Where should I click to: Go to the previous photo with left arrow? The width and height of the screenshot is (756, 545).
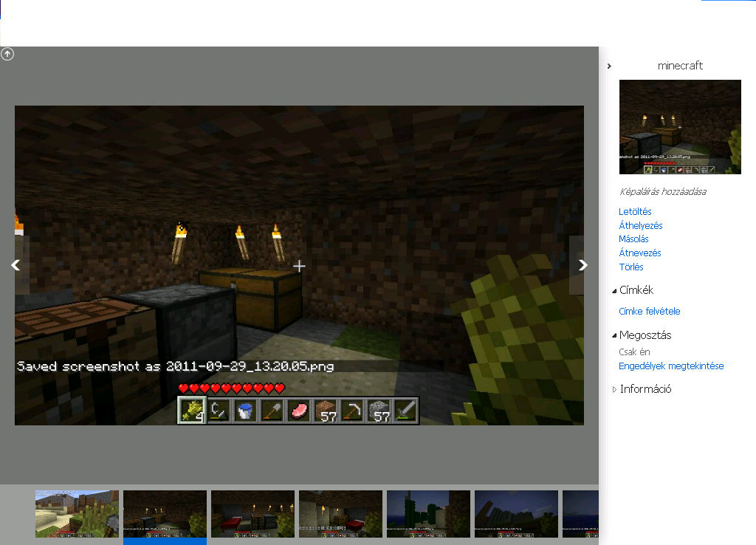tap(16, 265)
